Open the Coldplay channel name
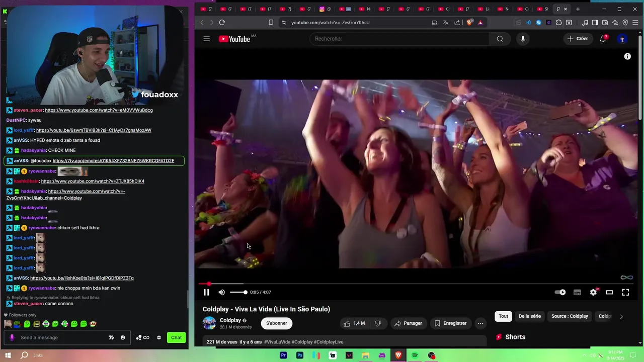Screen dimensions: 644x362 point(230,320)
